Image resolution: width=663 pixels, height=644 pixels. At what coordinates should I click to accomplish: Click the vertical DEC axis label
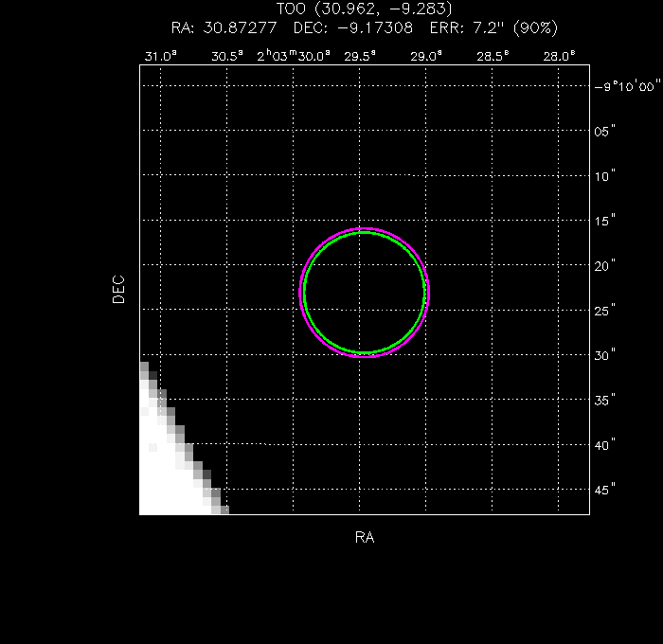pyautogui.click(x=118, y=289)
